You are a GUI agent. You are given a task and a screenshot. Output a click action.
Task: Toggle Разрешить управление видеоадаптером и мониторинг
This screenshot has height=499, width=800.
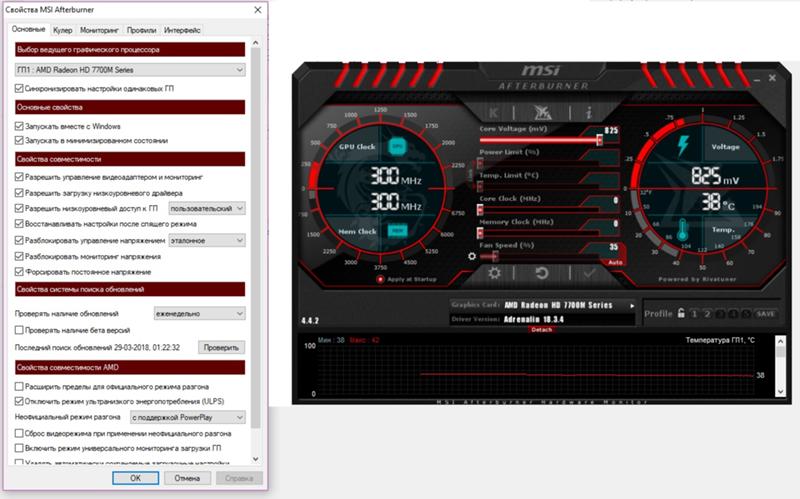tap(19, 177)
